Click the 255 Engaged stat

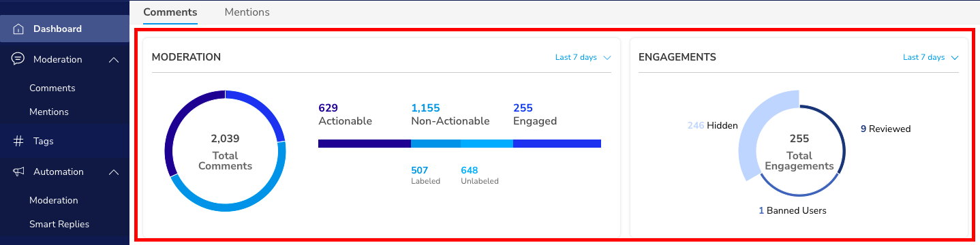point(535,114)
